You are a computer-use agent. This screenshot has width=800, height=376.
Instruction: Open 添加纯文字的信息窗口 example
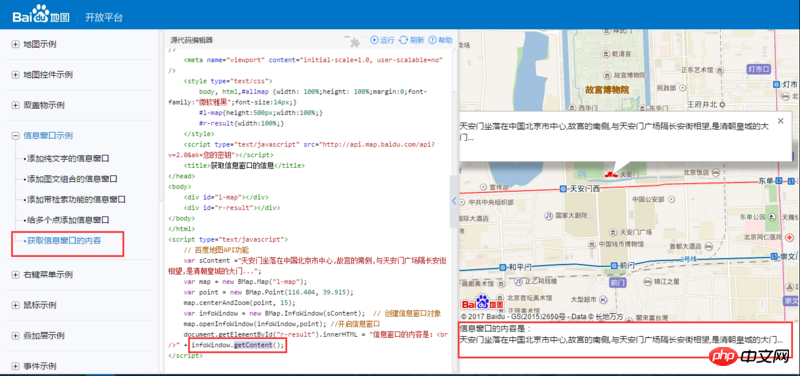pyautogui.click(x=66, y=159)
